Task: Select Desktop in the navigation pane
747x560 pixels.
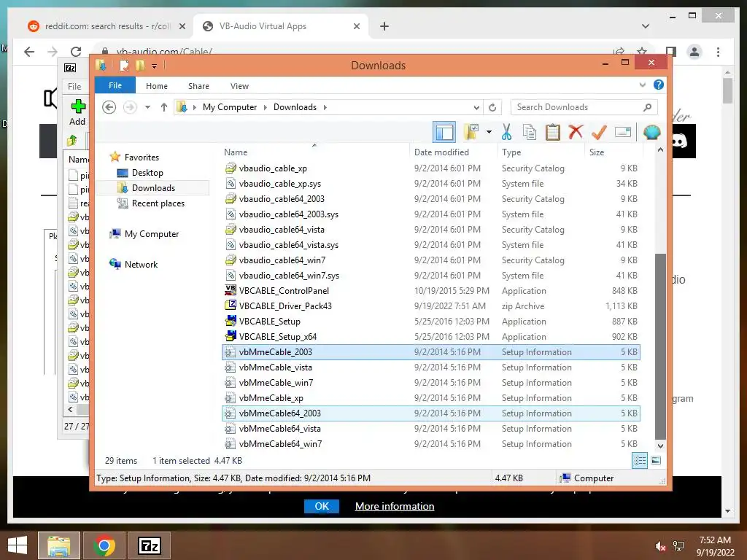Action: [x=147, y=172]
